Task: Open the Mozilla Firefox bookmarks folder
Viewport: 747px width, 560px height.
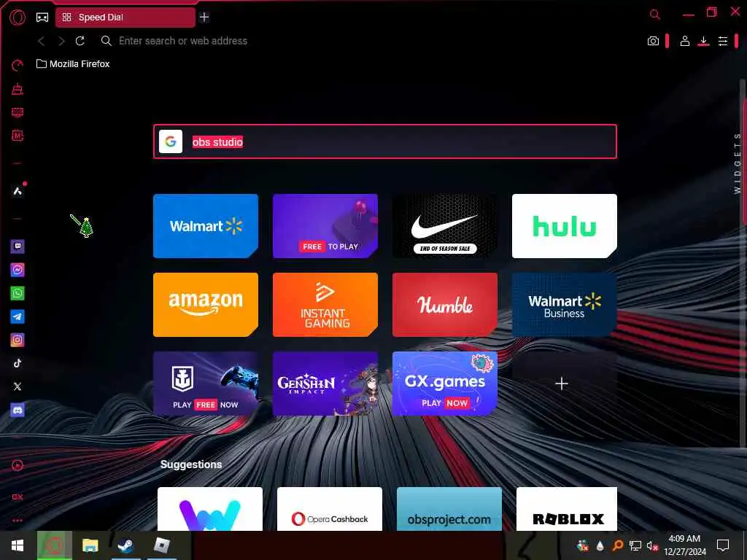Action: click(73, 64)
